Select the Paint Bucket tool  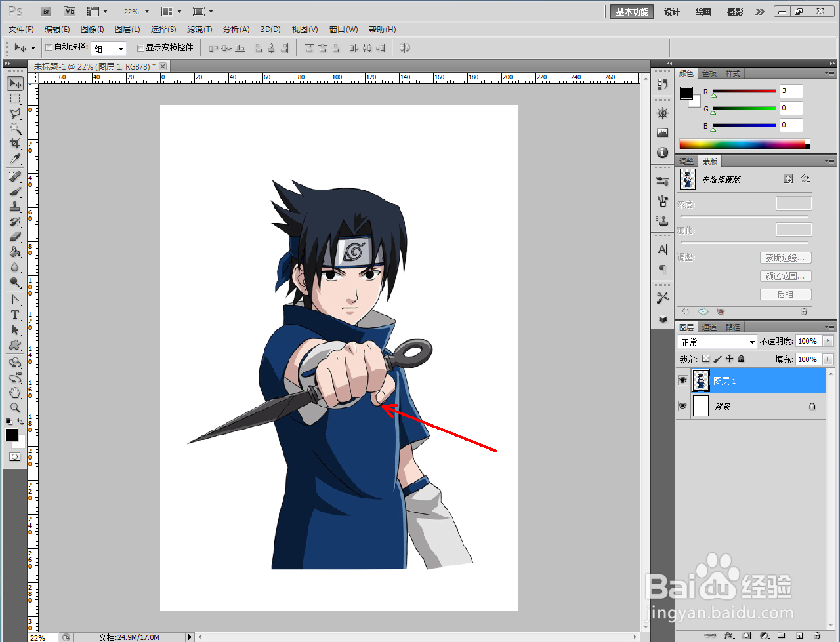click(x=15, y=252)
